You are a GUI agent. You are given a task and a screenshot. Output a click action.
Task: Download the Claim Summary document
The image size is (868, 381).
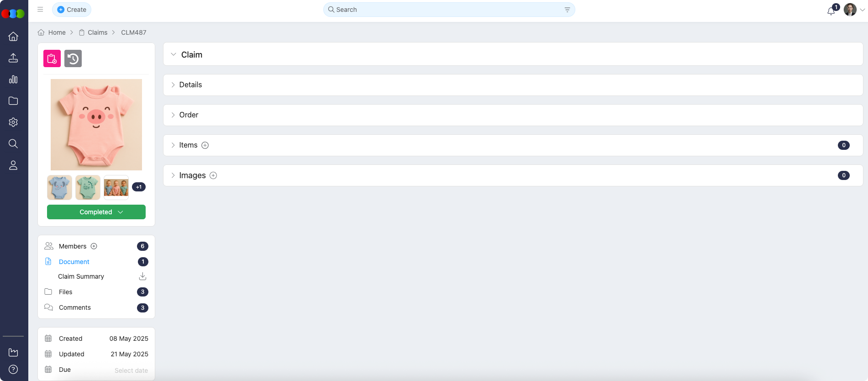pos(142,276)
